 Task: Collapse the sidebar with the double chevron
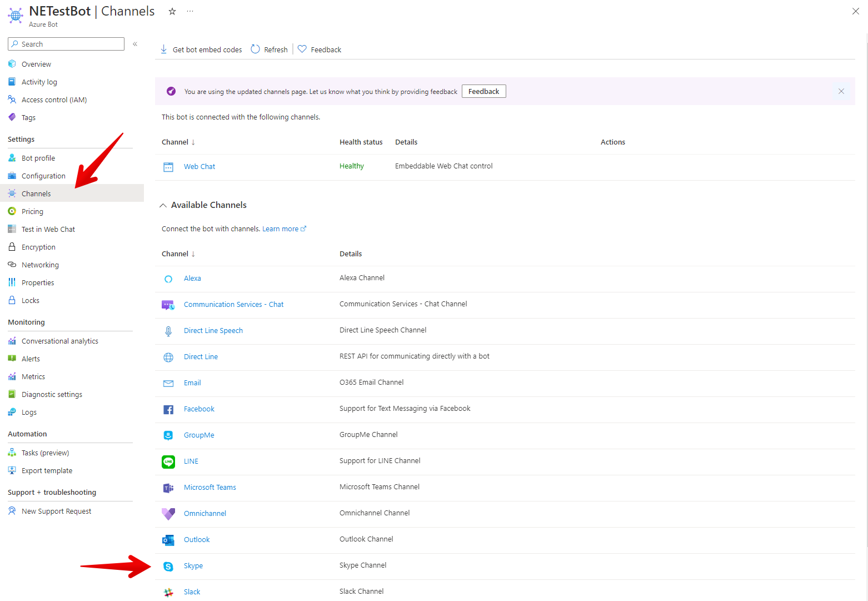(x=135, y=44)
